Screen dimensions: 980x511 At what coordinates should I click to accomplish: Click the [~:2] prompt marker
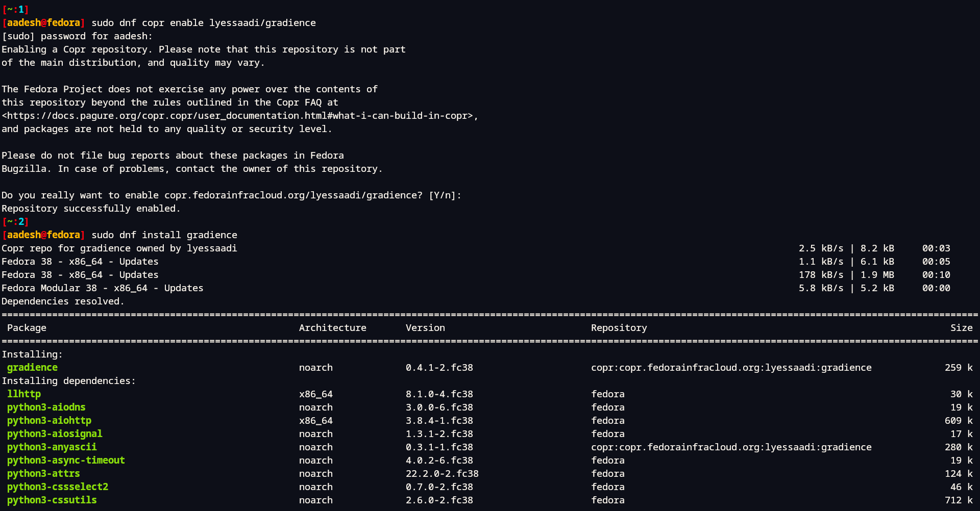pyautogui.click(x=15, y=221)
